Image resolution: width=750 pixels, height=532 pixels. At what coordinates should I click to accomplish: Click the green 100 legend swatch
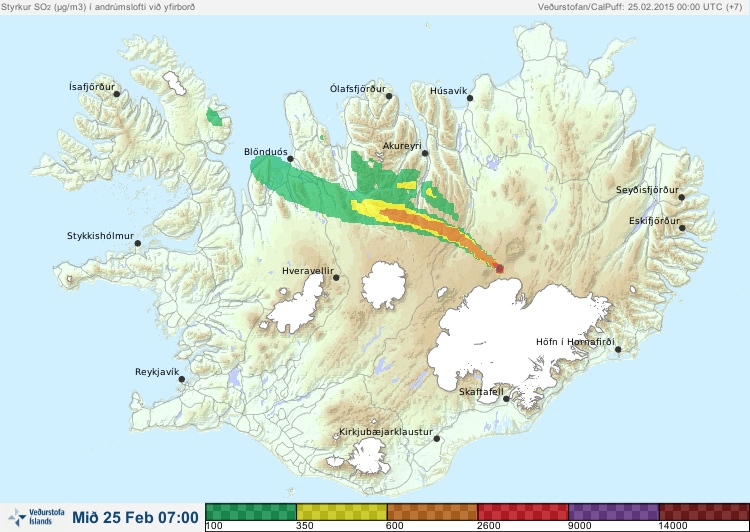click(251, 512)
